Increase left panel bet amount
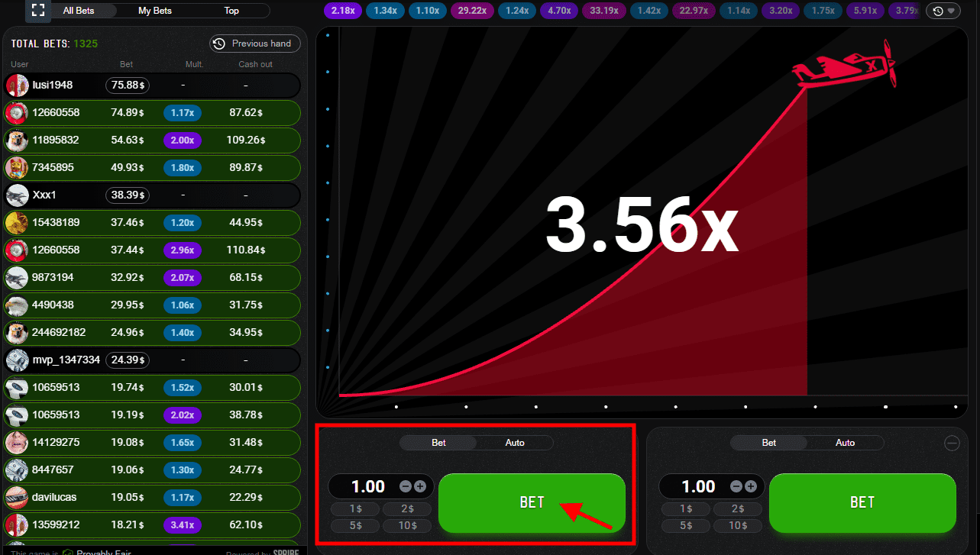 [420, 486]
